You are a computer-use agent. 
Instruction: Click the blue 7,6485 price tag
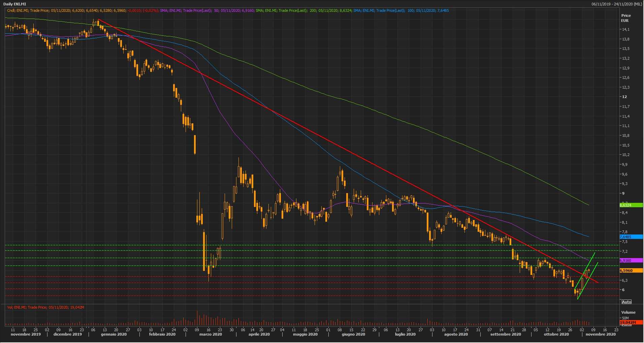click(x=625, y=237)
